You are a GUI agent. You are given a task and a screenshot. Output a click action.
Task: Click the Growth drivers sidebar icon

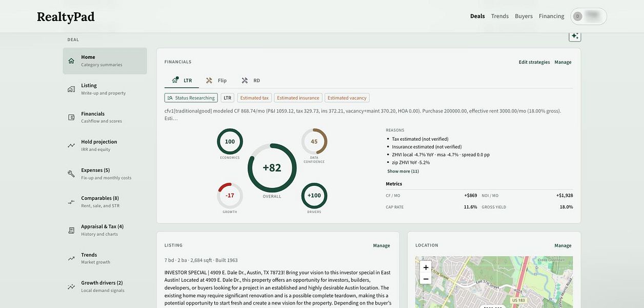71,286
